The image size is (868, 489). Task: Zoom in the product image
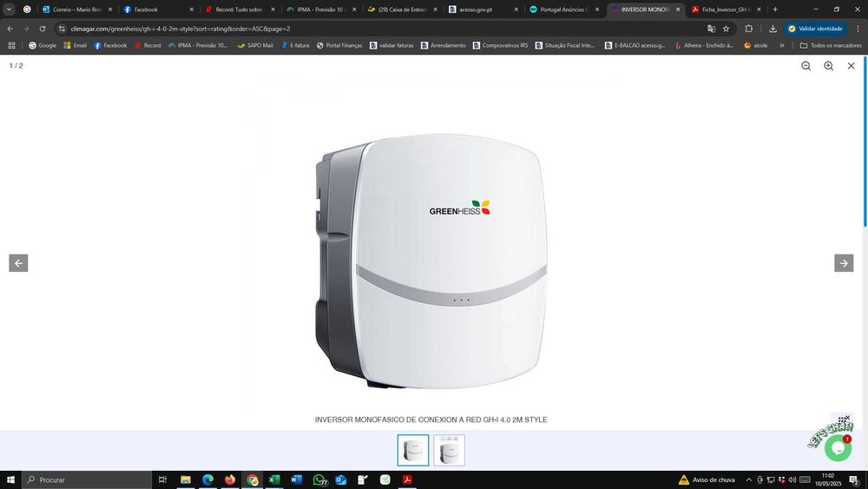tap(829, 66)
